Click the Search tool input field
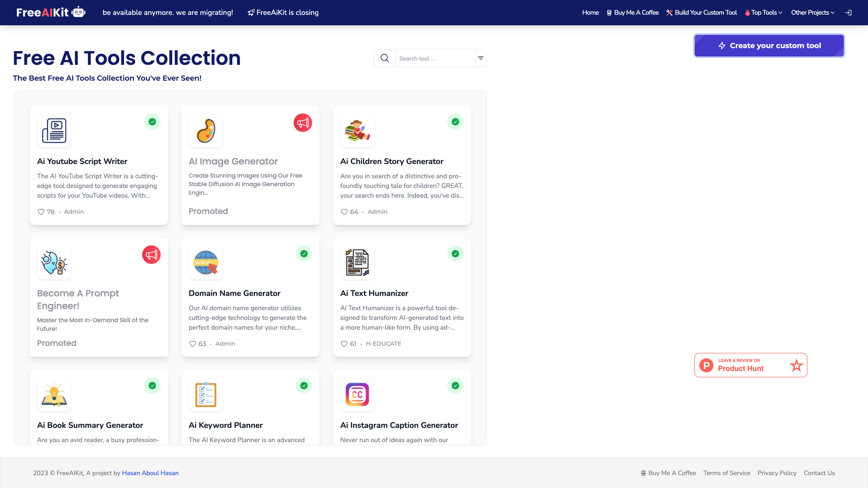Screen dimensions: 868x488 pyautogui.click(x=435, y=58)
